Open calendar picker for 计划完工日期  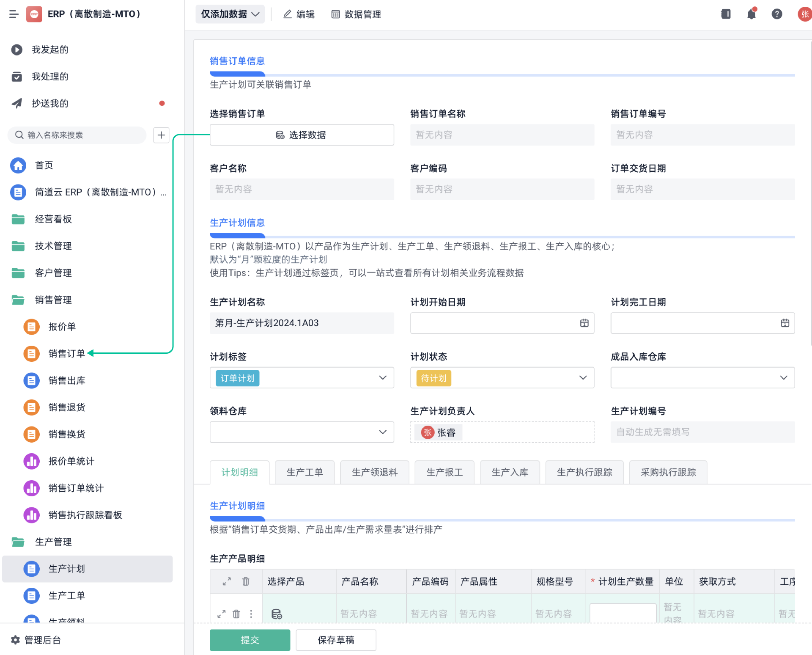click(x=785, y=323)
